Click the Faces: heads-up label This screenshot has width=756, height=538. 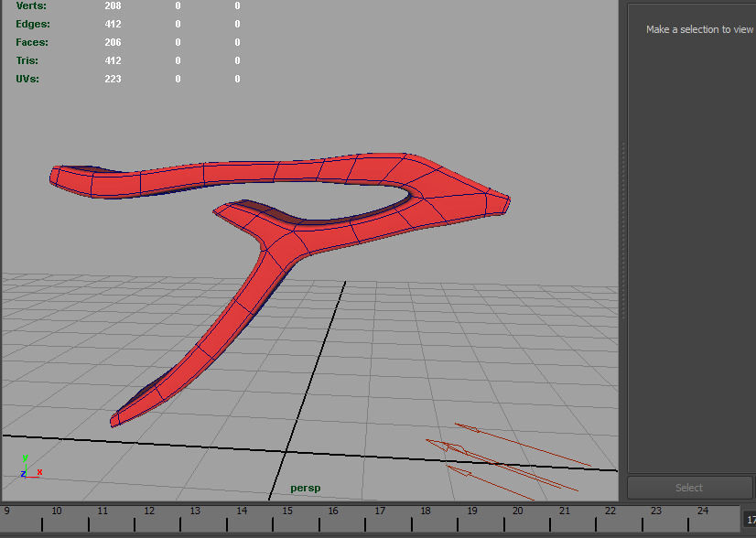pyautogui.click(x=32, y=42)
